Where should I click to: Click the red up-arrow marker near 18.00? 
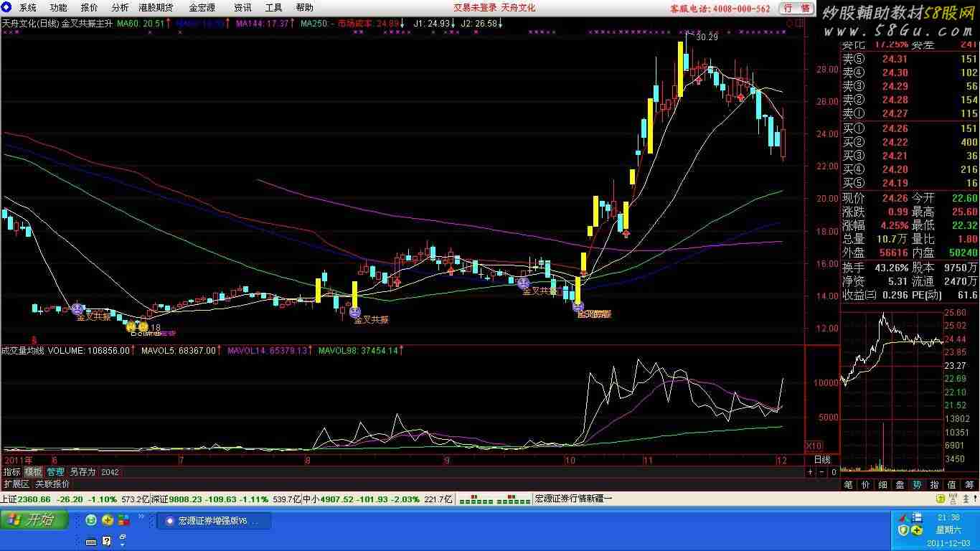tap(626, 234)
